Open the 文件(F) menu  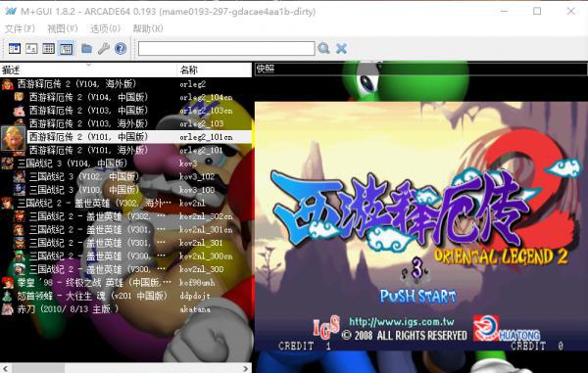pyautogui.click(x=20, y=28)
